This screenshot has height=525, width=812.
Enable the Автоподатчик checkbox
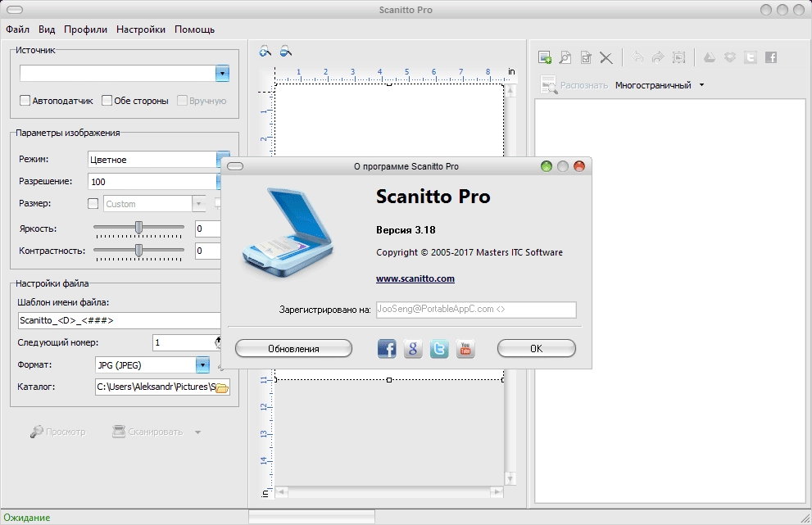coord(25,101)
